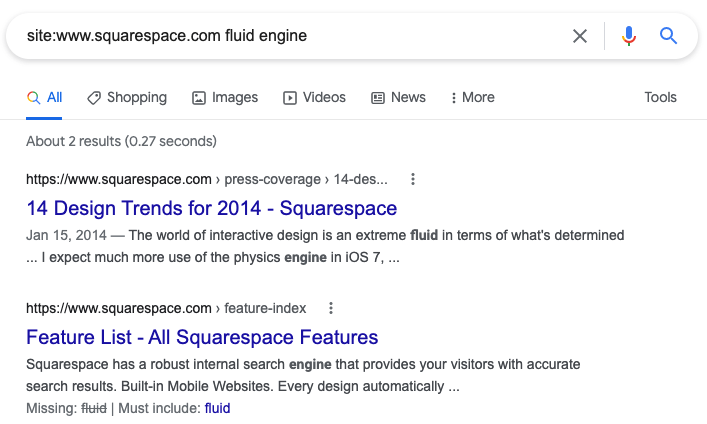
Task: Click the News newspaper icon
Action: 378,98
